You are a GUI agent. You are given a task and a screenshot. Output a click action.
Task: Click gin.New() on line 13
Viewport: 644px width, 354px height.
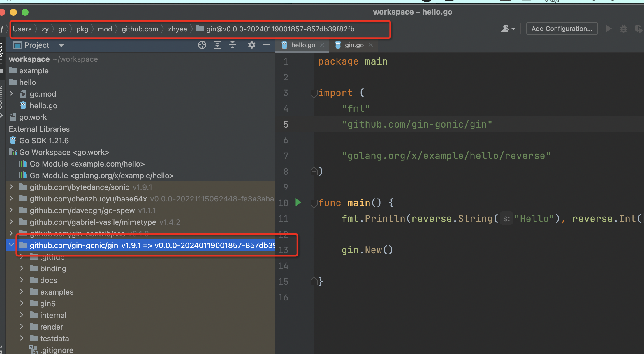coord(367,250)
